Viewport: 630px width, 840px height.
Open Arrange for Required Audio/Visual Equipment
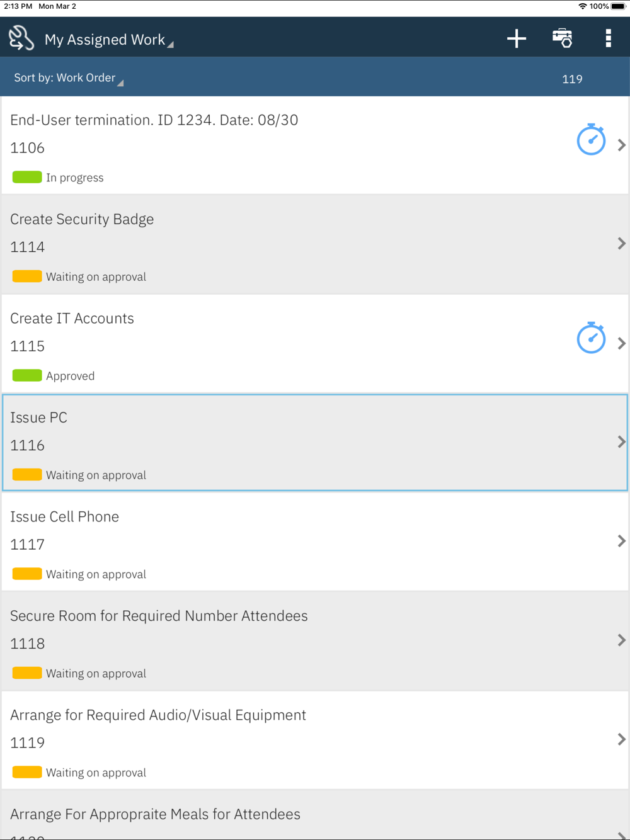pos(315,740)
